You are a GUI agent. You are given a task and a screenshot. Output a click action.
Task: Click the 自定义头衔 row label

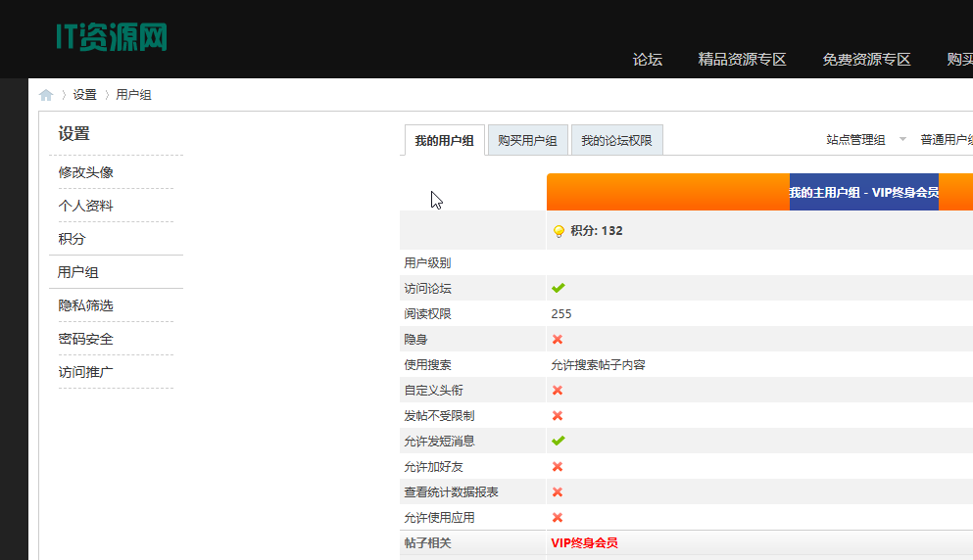click(x=433, y=390)
